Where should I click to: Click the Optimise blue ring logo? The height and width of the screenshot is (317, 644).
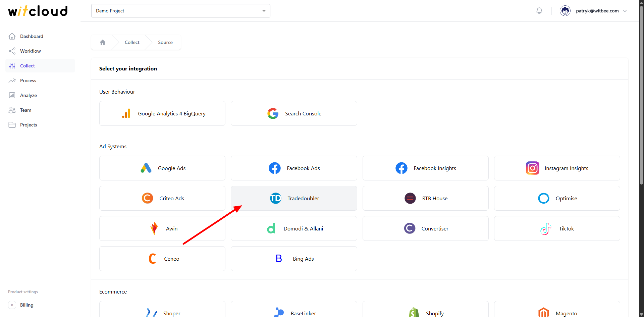[544, 198]
